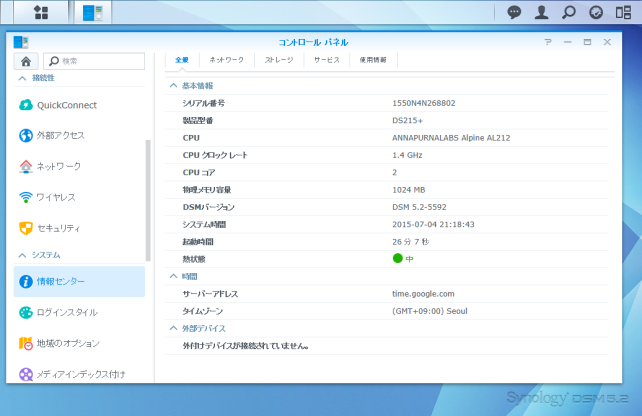Open the pilot view globe icon
This screenshot has height=416, width=642.
[596, 12]
